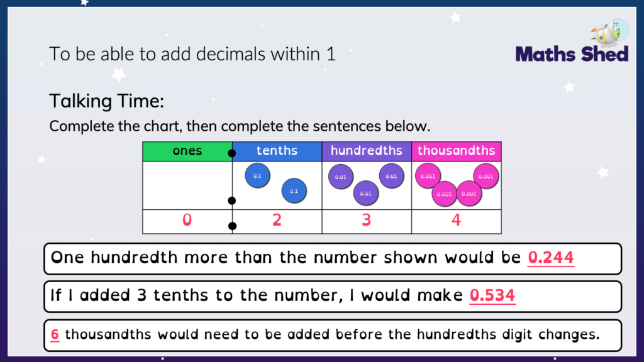
Task: Click the purple hundredths column header
Action: tap(367, 151)
